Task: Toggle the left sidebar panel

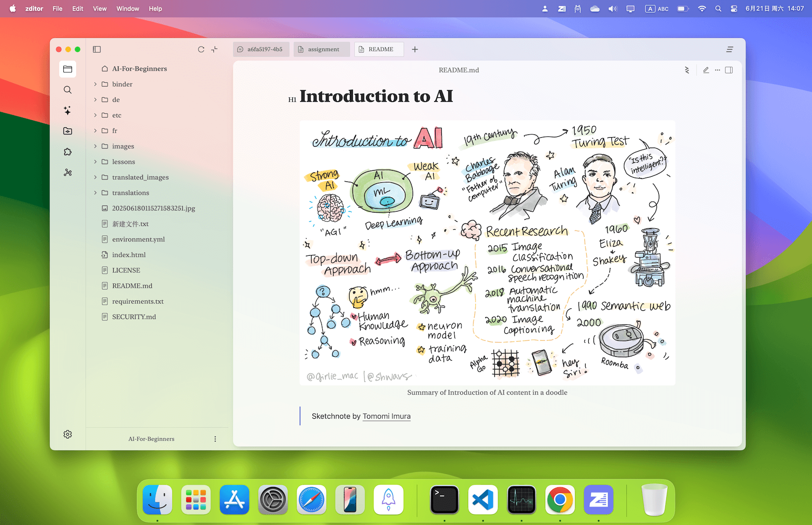Action: (x=97, y=49)
